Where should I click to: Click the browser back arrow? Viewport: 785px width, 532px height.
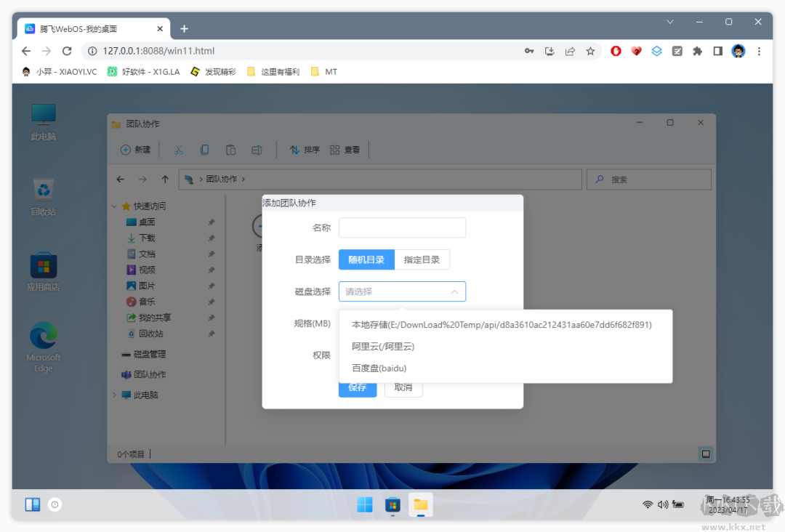click(x=26, y=51)
